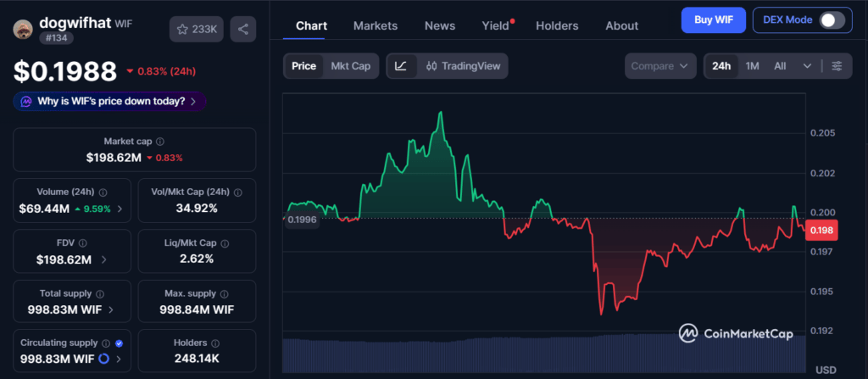The height and width of the screenshot is (379, 868).
Task: Click the Buy WIF button
Action: pyautogui.click(x=712, y=20)
